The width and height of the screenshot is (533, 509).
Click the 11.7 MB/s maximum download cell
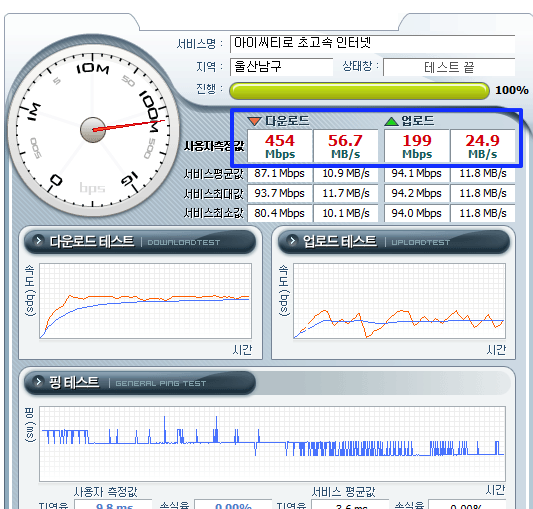coord(346,193)
